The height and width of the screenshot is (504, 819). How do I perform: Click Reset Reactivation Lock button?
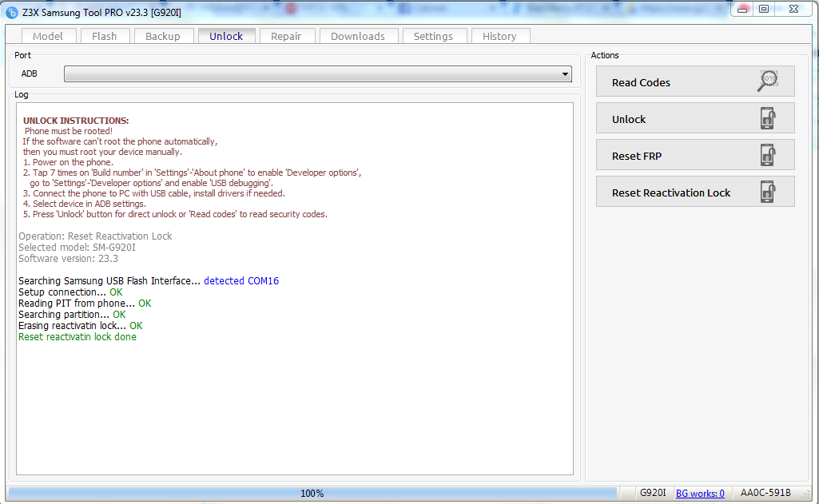pos(694,192)
